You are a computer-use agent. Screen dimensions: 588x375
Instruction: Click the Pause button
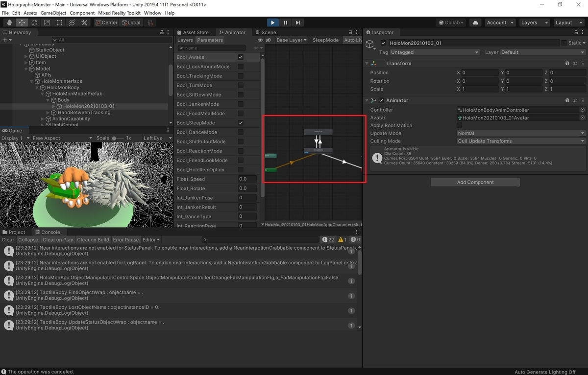pos(285,23)
